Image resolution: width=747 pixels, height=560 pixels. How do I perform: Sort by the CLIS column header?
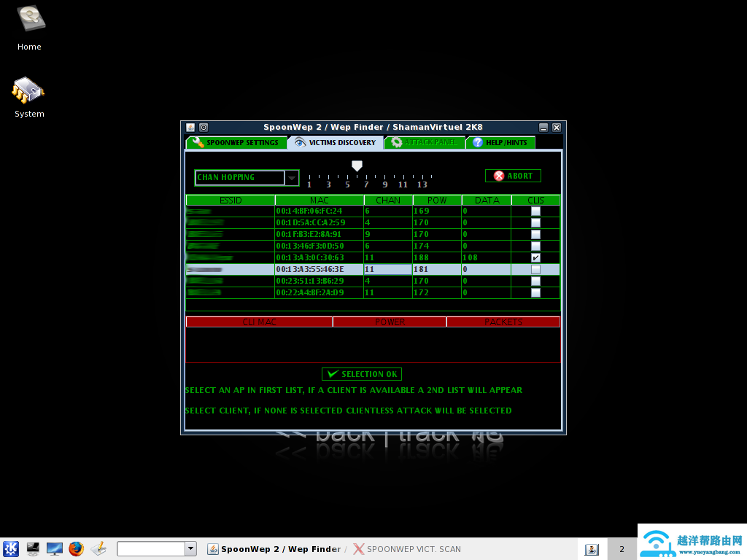536,200
